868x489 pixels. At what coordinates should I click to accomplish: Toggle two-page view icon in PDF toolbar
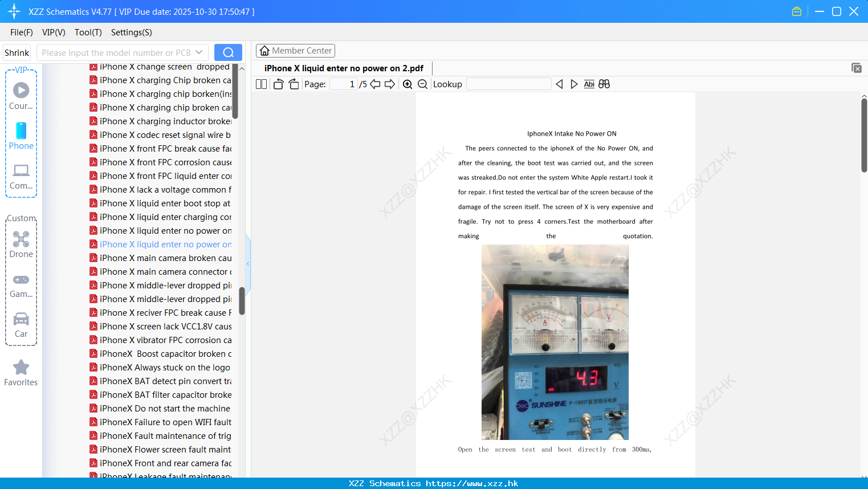click(261, 84)
